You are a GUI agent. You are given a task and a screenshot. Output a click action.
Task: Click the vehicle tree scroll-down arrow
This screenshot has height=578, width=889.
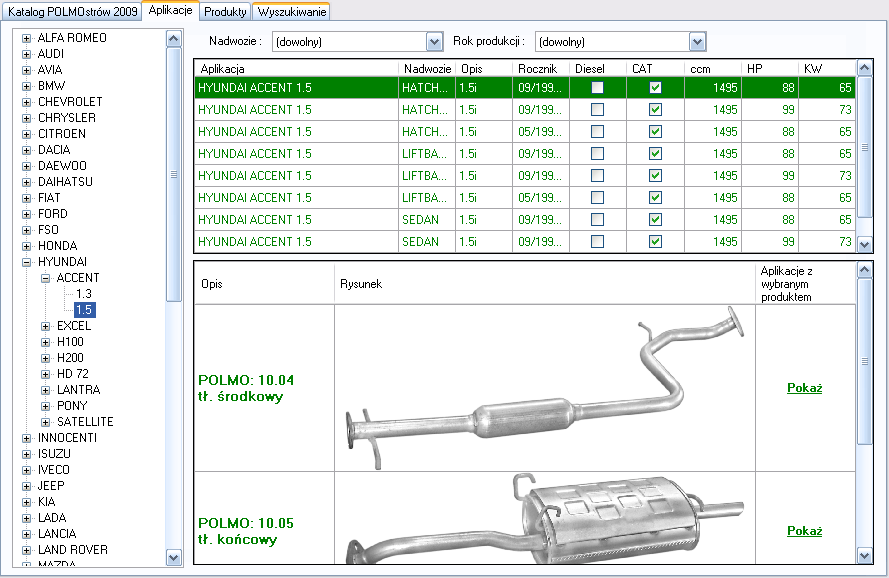tap(173, 558)
